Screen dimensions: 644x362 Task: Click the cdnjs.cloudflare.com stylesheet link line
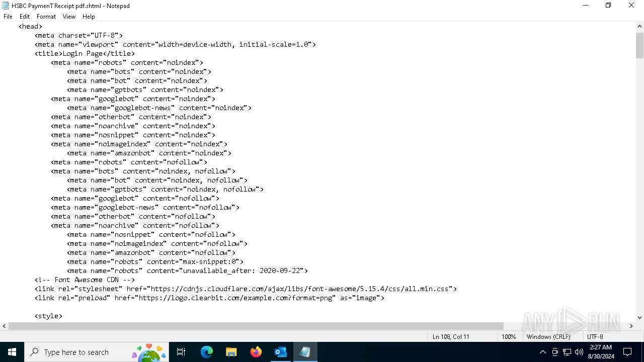246,289
